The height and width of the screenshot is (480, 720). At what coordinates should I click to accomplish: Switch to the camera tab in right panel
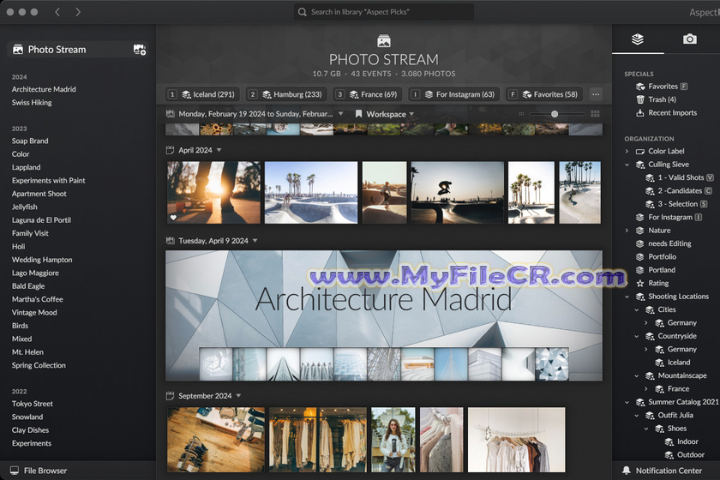(x=689, y=39)
